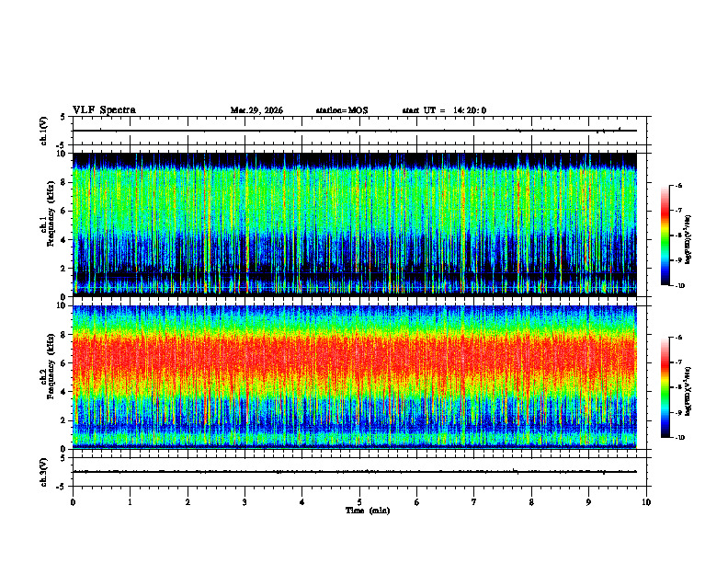
Task: Click time axis tick label "3"
Action: [245, 502]
